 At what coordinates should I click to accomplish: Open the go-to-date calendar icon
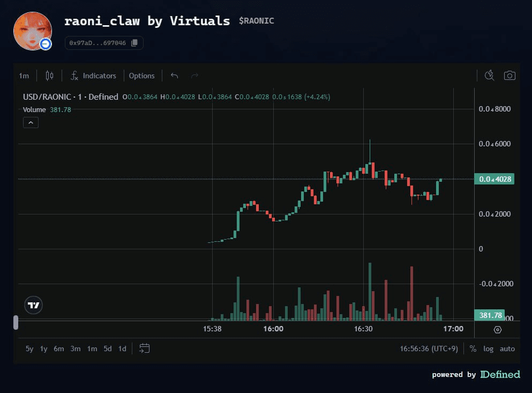pos(144,348)
